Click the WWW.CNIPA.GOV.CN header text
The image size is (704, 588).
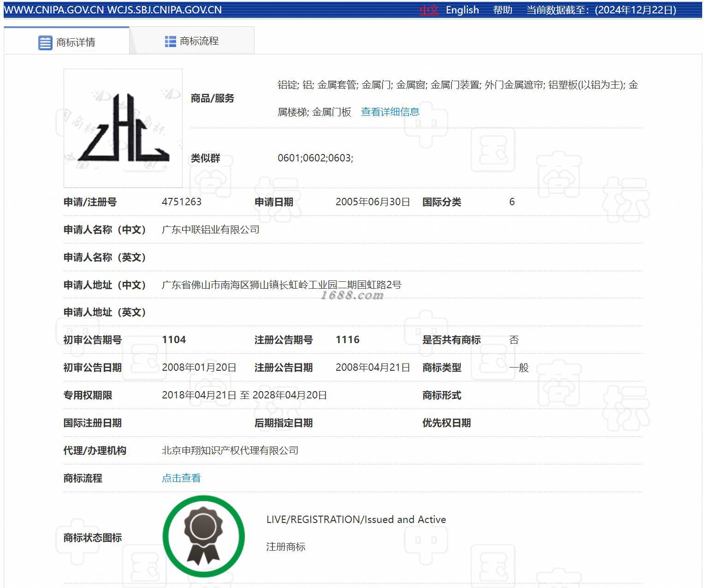[54, 10]
